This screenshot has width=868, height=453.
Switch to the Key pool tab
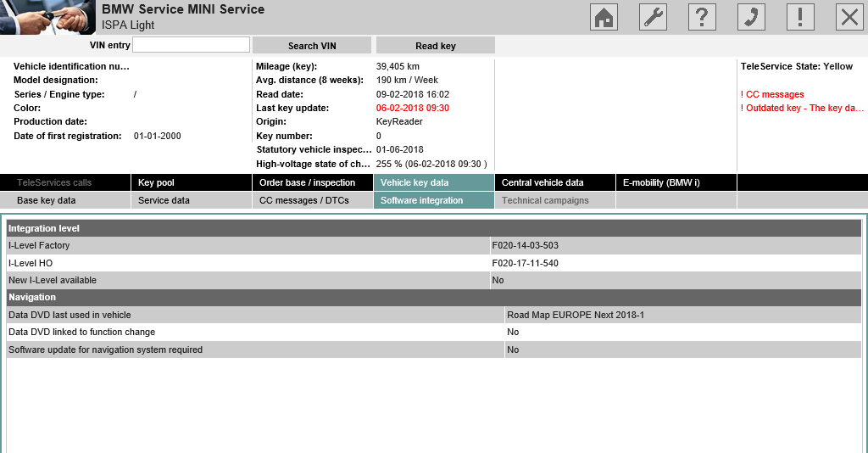(x=191, y=182)
